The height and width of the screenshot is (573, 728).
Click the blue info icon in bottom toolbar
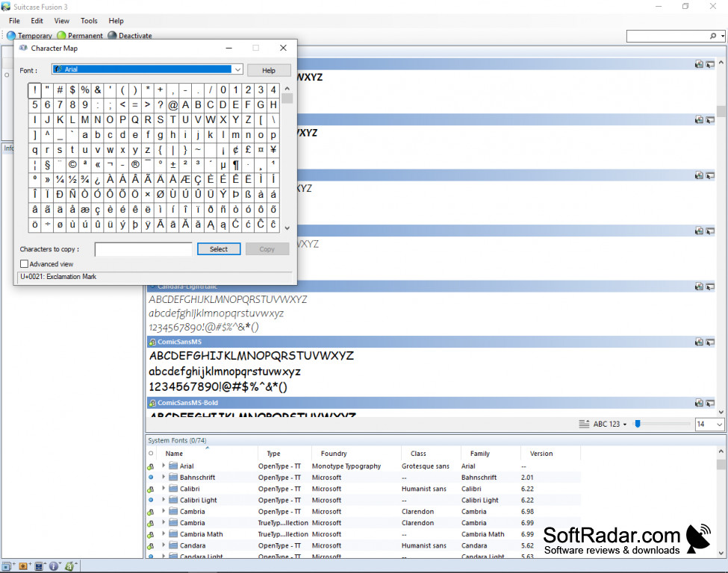55,566
